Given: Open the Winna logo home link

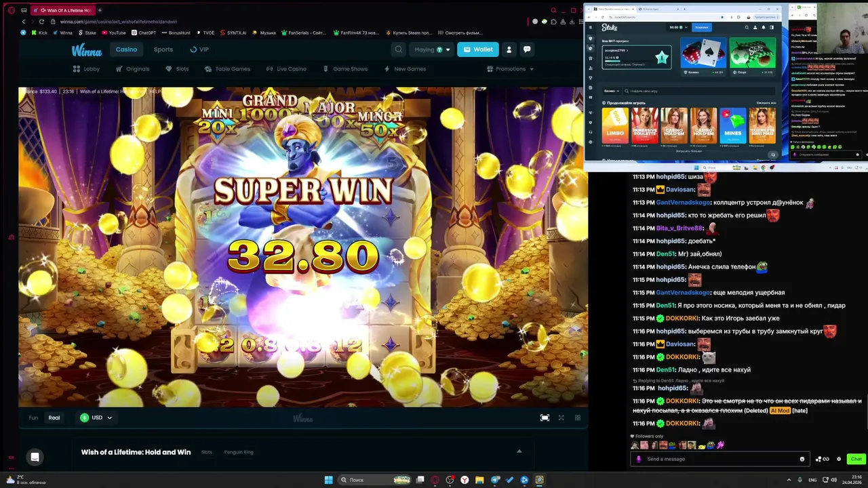Looking at the screenshot, I should point(86,50).
